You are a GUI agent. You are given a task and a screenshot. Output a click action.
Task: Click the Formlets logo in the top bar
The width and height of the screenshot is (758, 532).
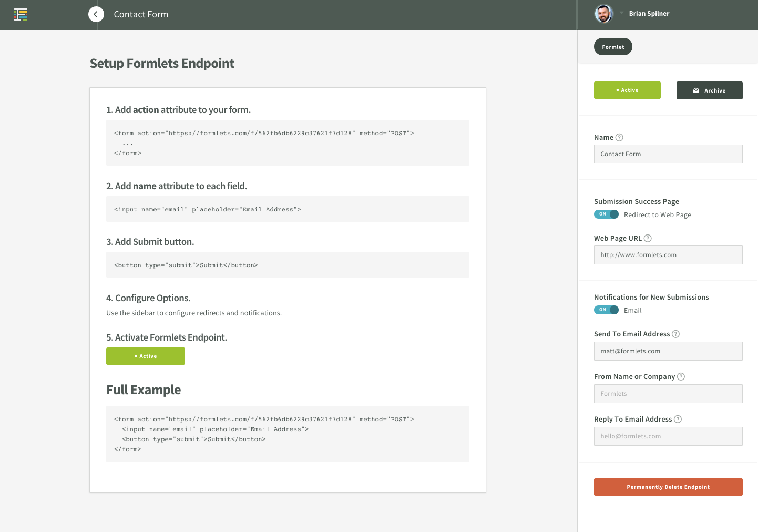coord(21,14)
